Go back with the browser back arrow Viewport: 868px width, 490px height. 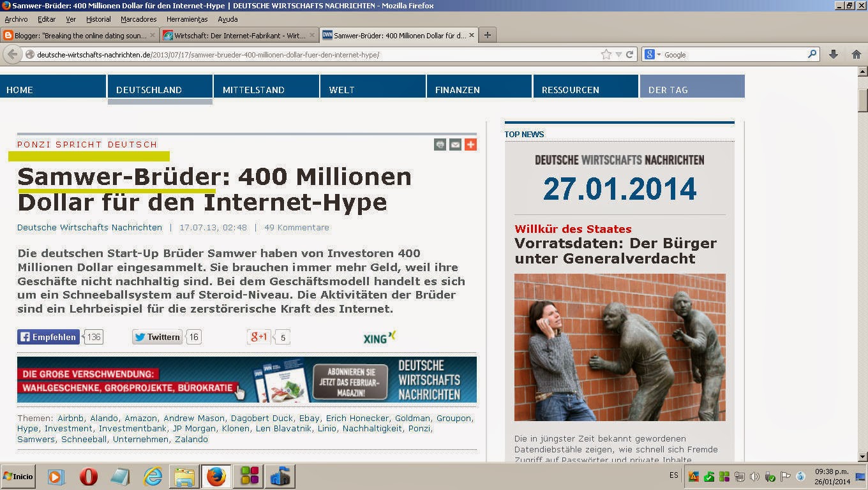[x=12, y=54]
